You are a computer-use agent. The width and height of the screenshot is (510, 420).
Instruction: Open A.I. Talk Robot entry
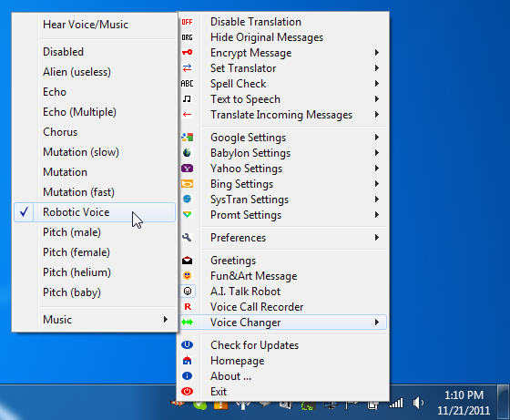tap(282, 292)
